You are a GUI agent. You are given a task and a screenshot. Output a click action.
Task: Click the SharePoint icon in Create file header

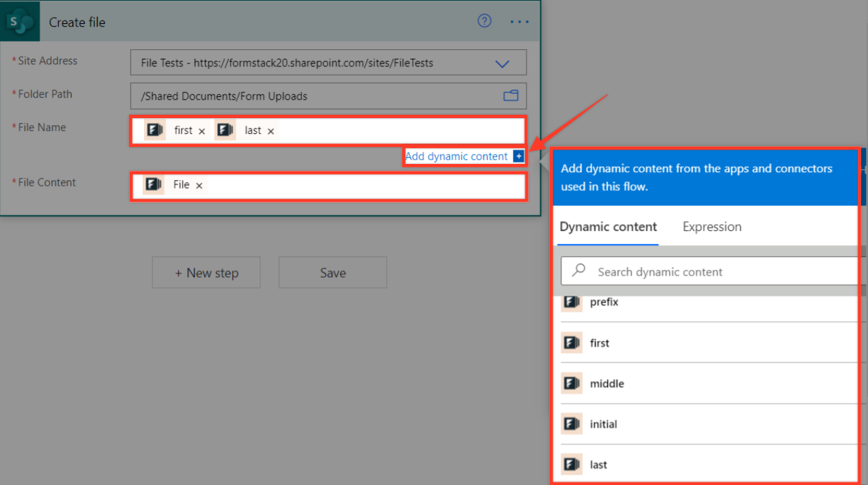pos(20,22)
